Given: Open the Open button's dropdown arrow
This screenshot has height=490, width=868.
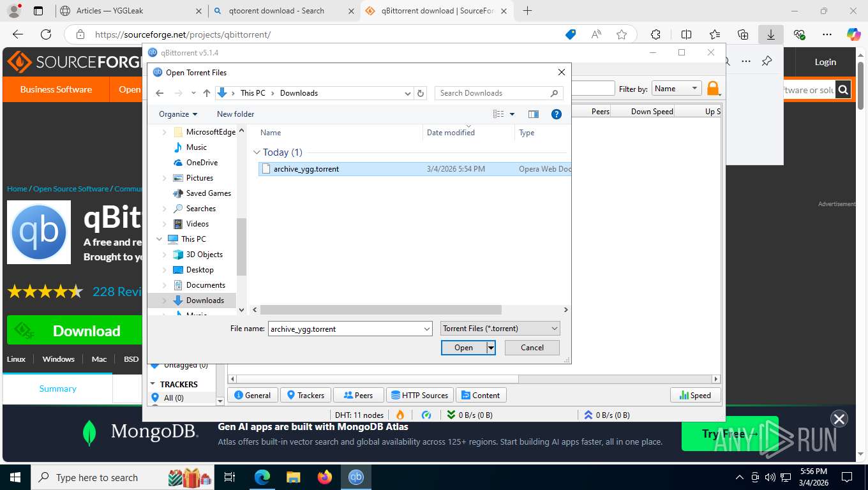Looking at the screenshot, I should pos(491,348).
